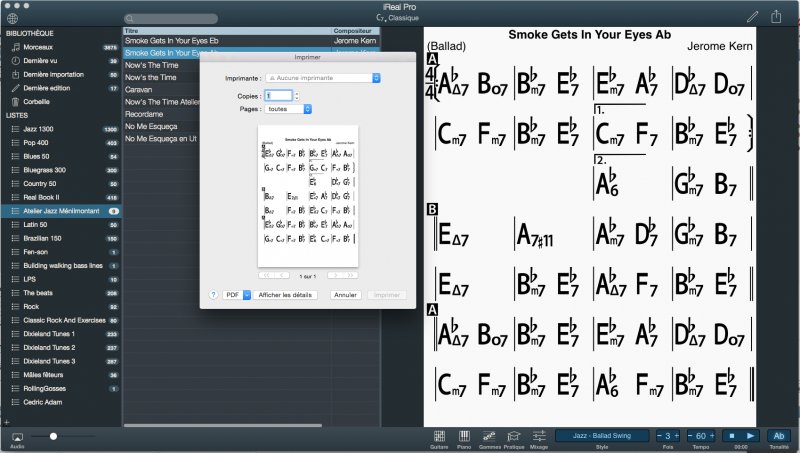Click the help question mark button
The height and width of the screenshot is (453, 800).
(213, 295)
